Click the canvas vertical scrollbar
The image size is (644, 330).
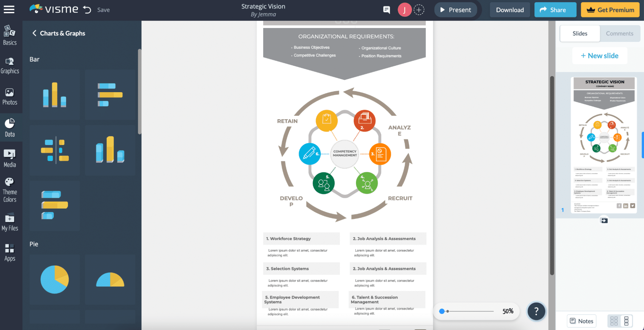552,176
